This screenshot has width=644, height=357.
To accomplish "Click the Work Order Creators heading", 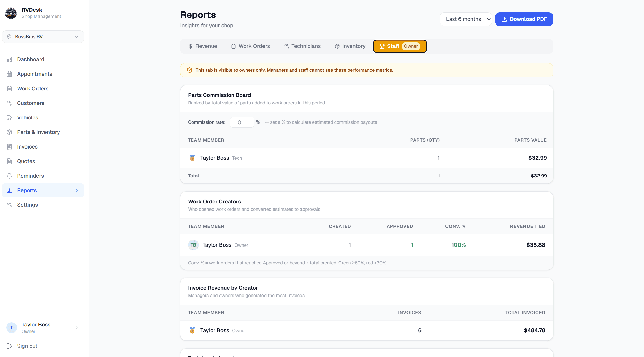I will [214, 202].
